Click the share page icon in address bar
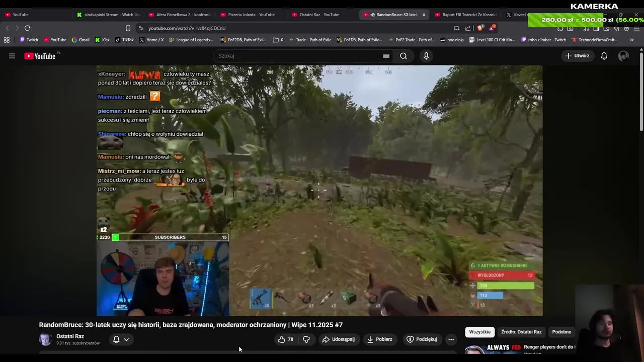This screenshot has height=362, width=644. pyautogui.click(x=468, y=28)
